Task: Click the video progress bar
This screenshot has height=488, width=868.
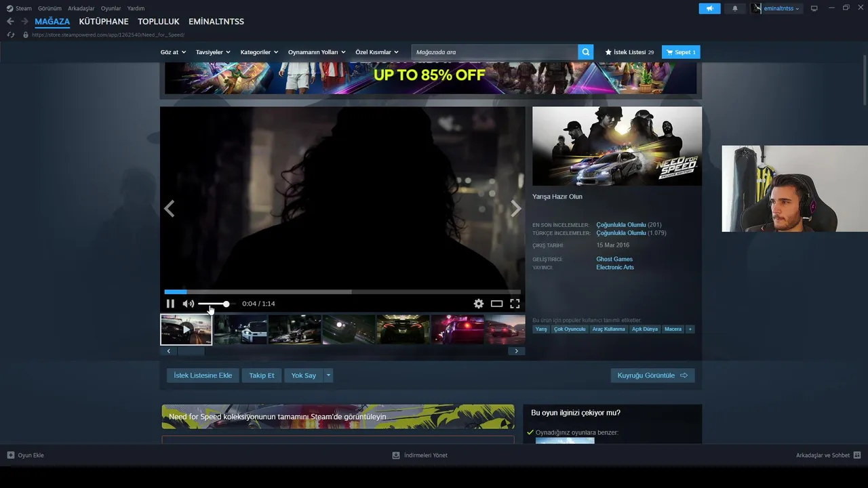Action: click(342, 292)
